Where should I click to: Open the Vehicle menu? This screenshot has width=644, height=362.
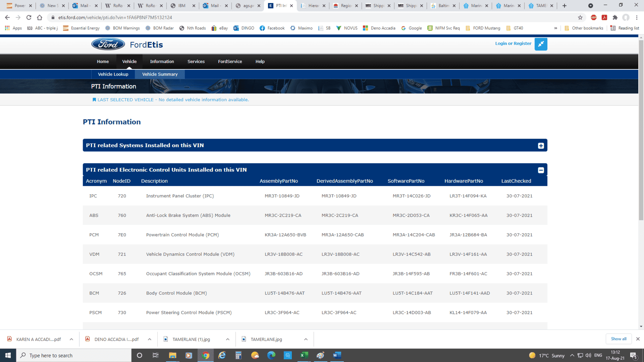point(129,61)
